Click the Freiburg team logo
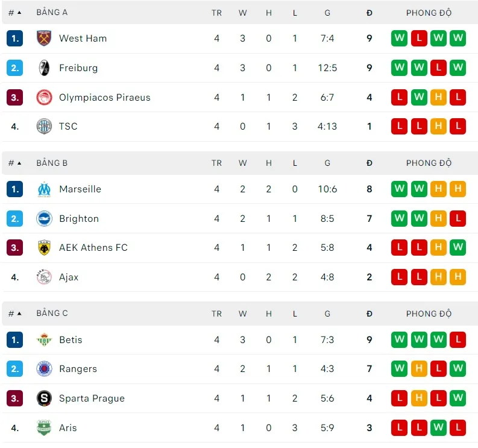The width and height of the screenshot is (478, 448). click(x=44, y=68)
